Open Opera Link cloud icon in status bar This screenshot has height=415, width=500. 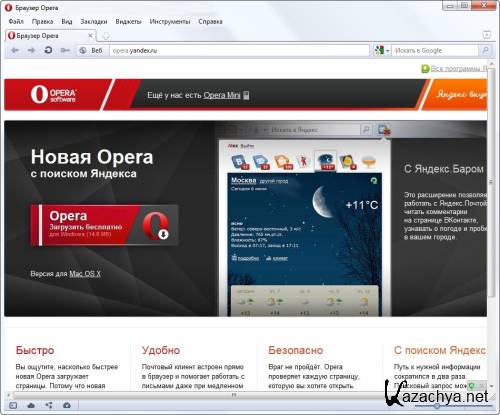(x=31, y=405)
